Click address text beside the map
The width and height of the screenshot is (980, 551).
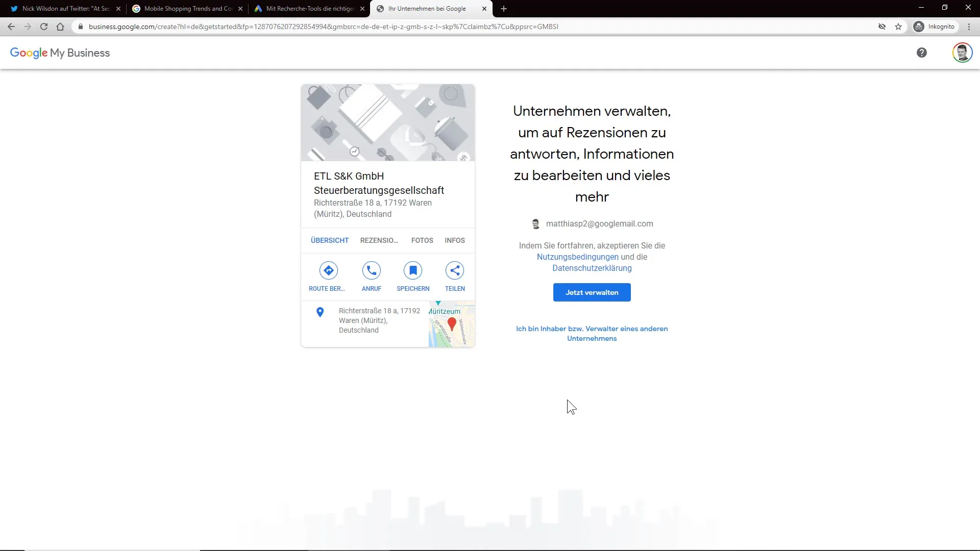tap(379, 320)
